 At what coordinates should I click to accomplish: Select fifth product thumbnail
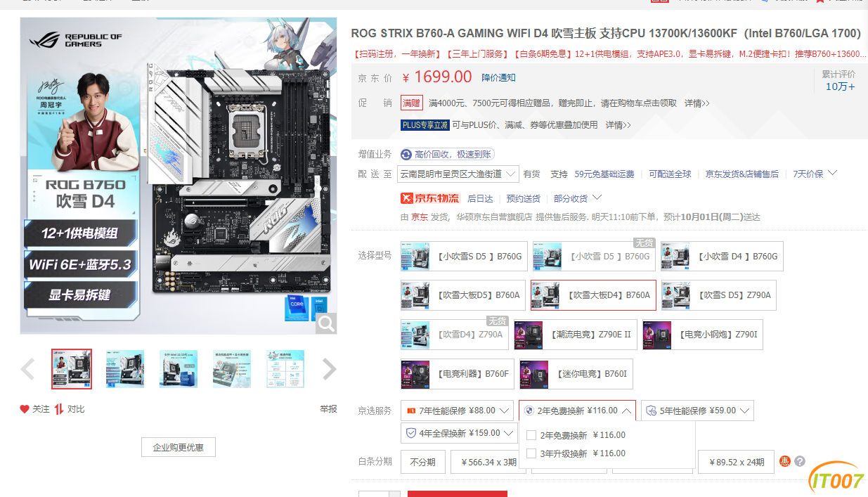click(285, 369)
